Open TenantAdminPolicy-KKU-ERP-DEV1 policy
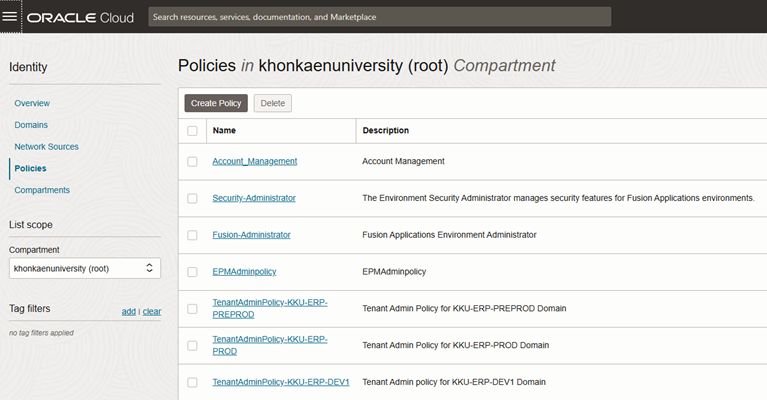This screenshot has width=767, height=400. (281, 382)
